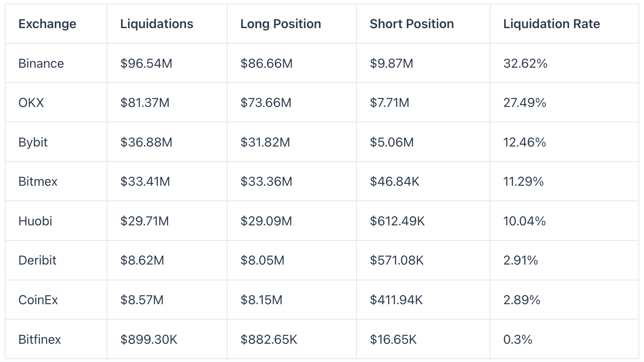Image resolution: width=644 pixels, height=362 pixels.
Task: Click the 0.3% liquidation rate cell
Action: (x=517, y=339)
